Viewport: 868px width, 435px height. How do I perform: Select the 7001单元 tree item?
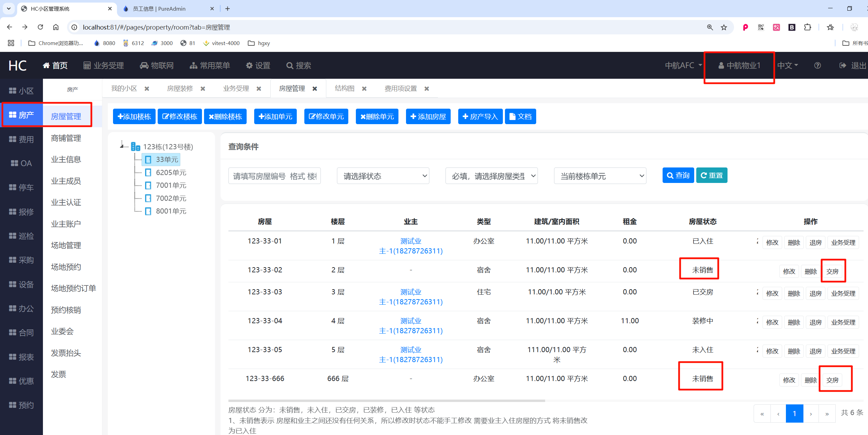pyautogui.click(x=166, y=185)
